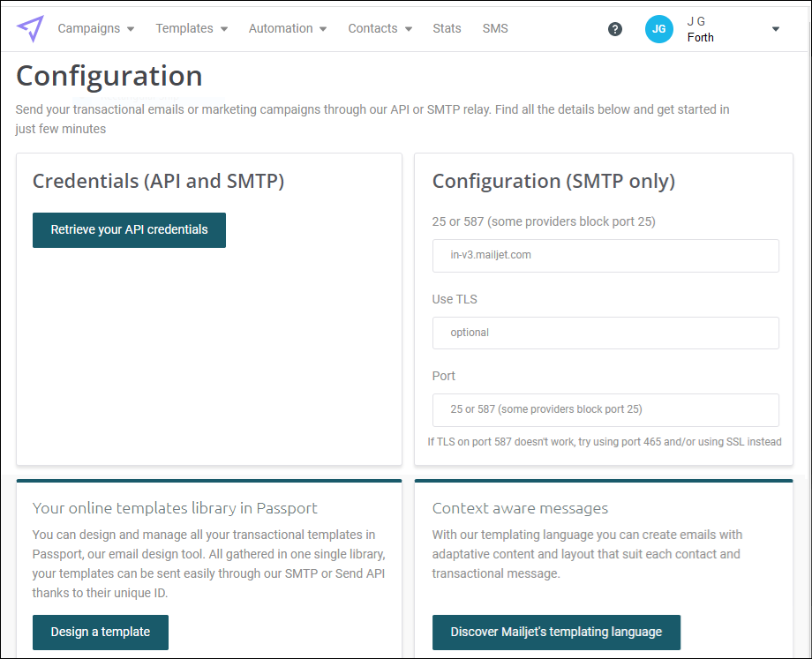Click Retrieve your API credentials button
The height and width of the screenshot is (659, 812).
pos(129,230)
